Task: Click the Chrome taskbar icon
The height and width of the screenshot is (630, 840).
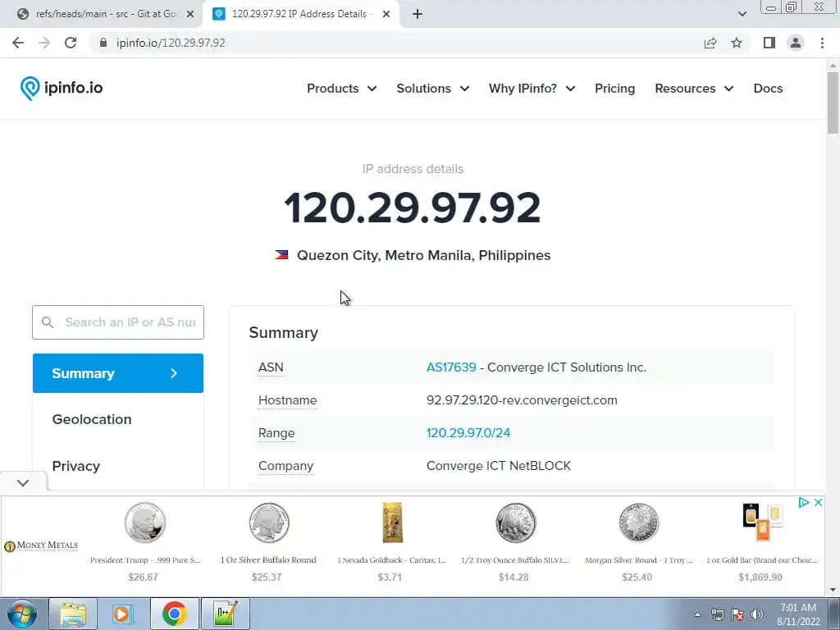Action: tap(174, 614)
